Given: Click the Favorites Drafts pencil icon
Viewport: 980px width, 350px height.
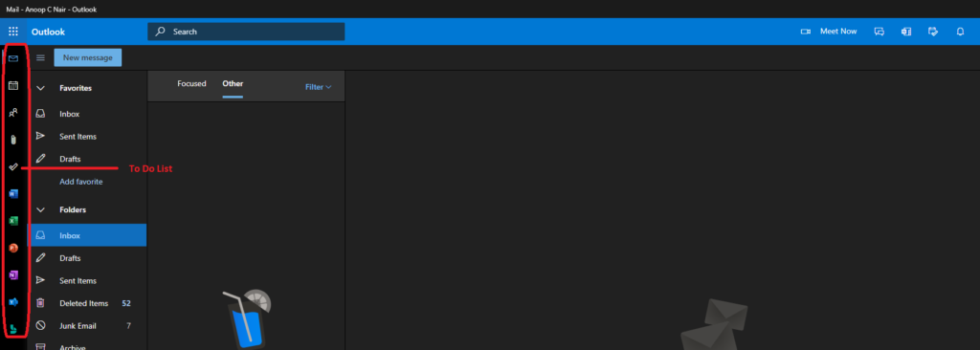Looking at the screenshot, I should 40,159.
